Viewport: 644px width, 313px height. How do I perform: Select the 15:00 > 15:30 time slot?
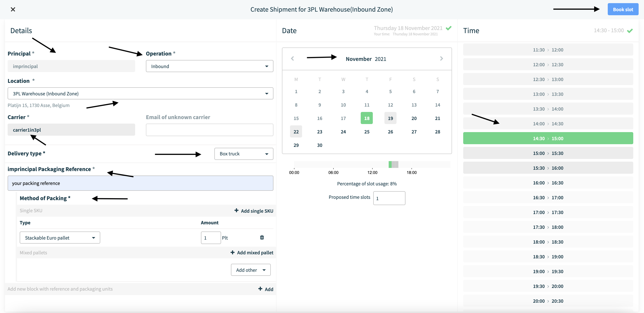tap(548, 153)
